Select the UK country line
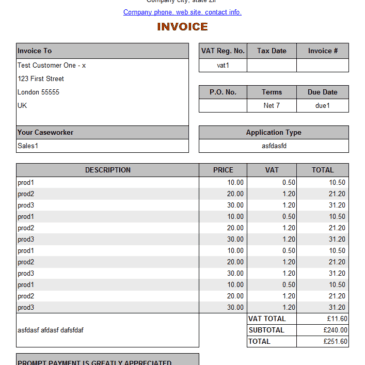 coord(22,105)
